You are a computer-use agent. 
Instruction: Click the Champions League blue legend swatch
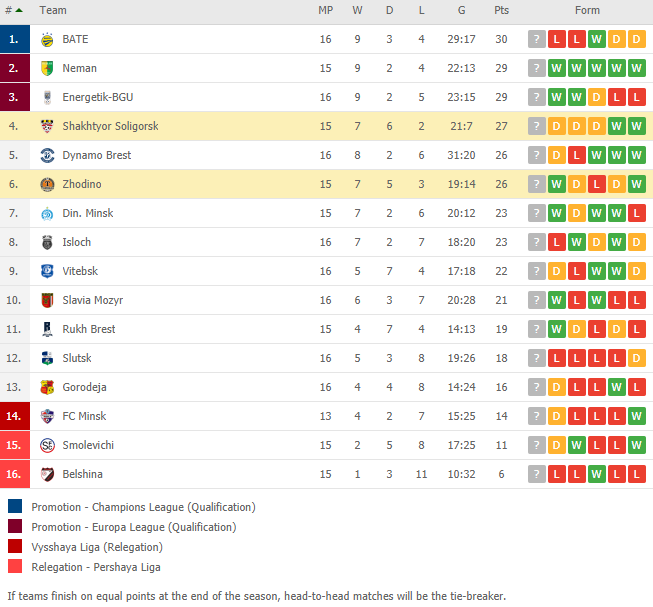[15, 506]
